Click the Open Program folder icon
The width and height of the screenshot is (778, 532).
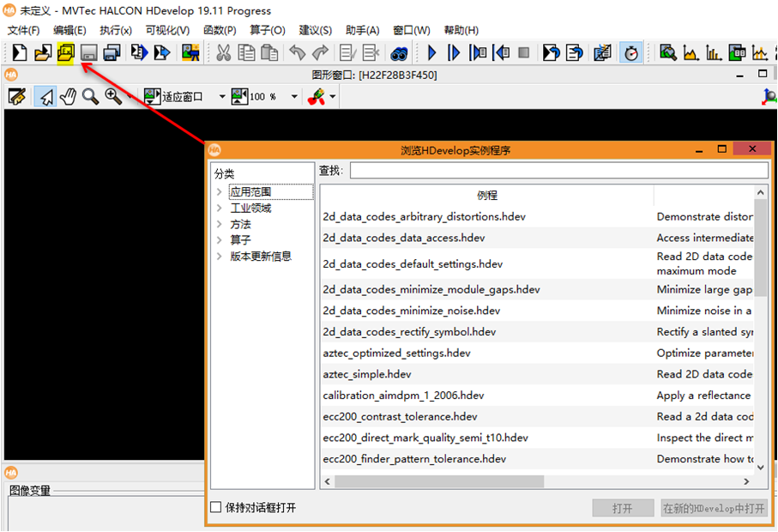click(x=43, y=52)
